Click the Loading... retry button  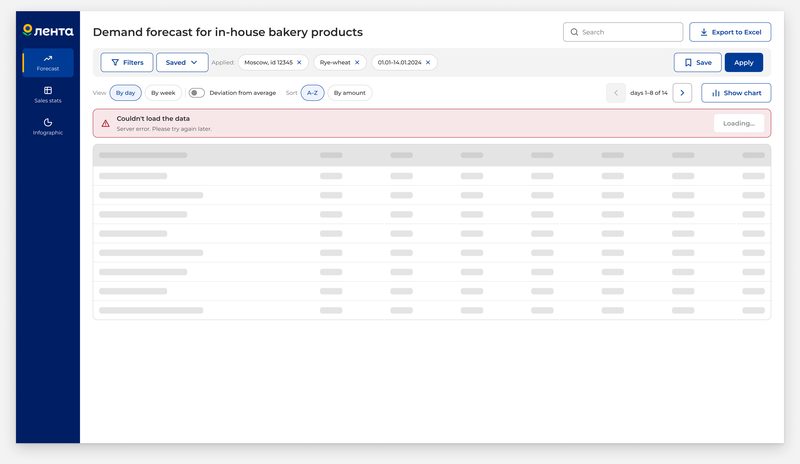click(739, 124)
